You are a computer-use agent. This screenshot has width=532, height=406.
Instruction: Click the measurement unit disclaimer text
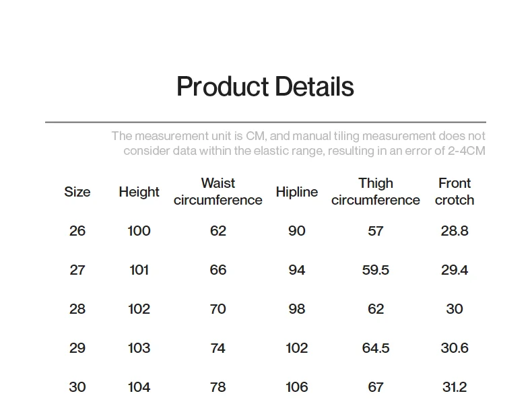(298, 143)
